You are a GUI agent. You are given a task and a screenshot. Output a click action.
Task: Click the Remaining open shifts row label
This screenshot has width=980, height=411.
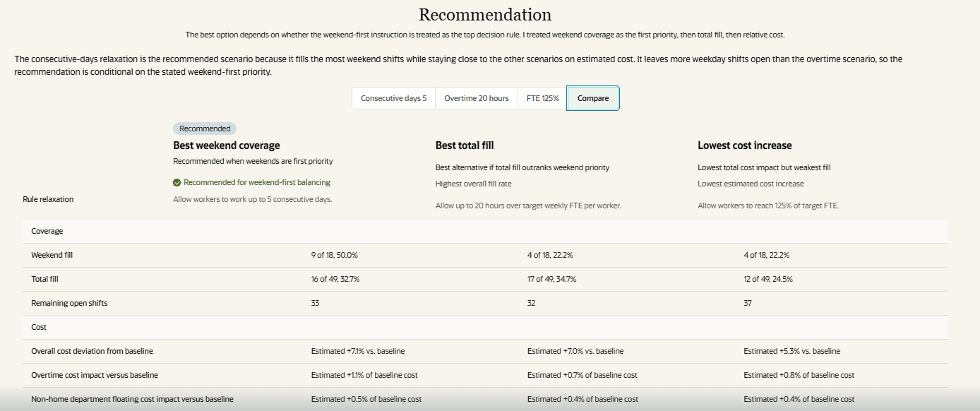(69, 303)
